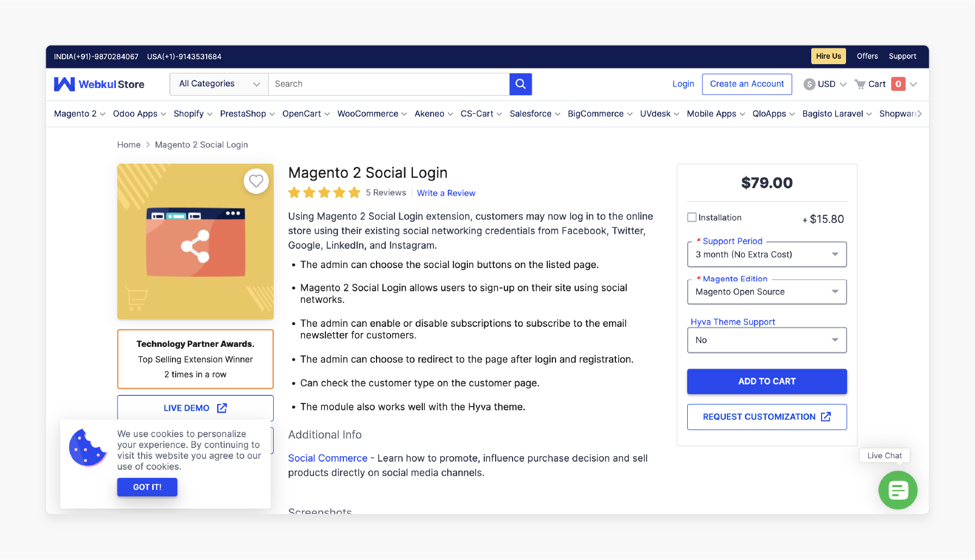Add product to wishlist via heart icon

tap(256, 181)
